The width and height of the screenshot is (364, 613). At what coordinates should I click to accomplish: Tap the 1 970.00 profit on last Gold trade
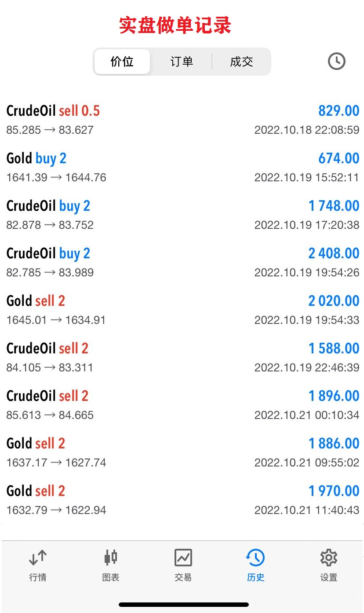[x=334, y=491]
